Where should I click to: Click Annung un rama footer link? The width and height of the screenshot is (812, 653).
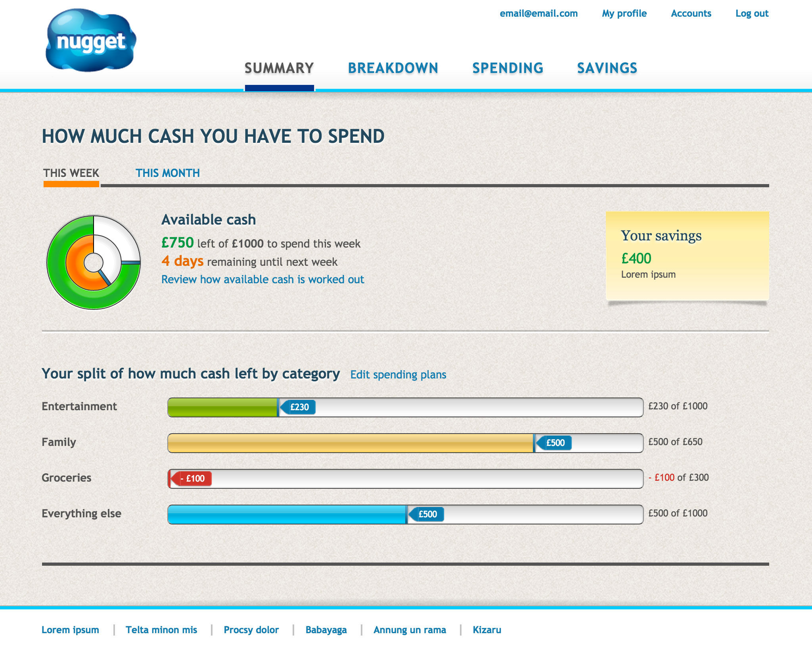point(410,630)
